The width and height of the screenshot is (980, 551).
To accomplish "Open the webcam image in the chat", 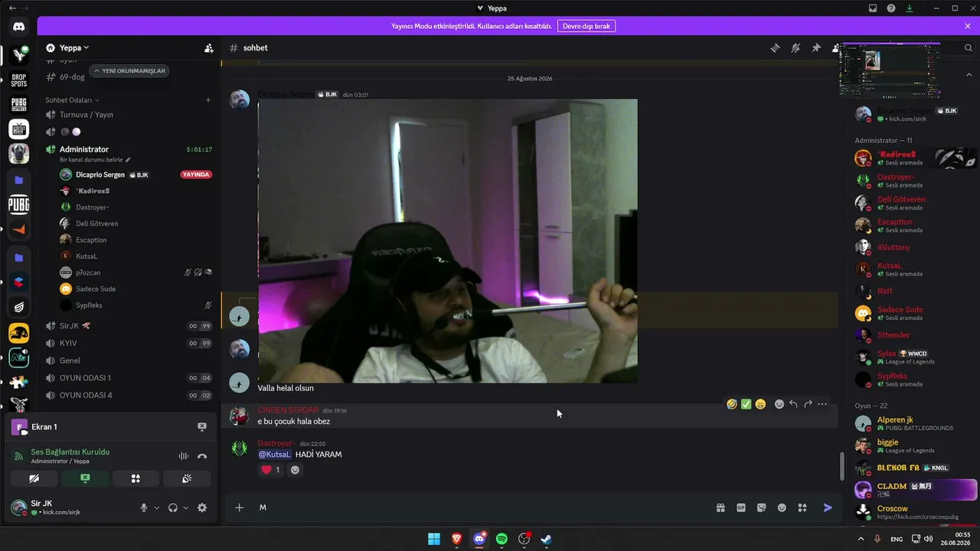I will [447, 240].
